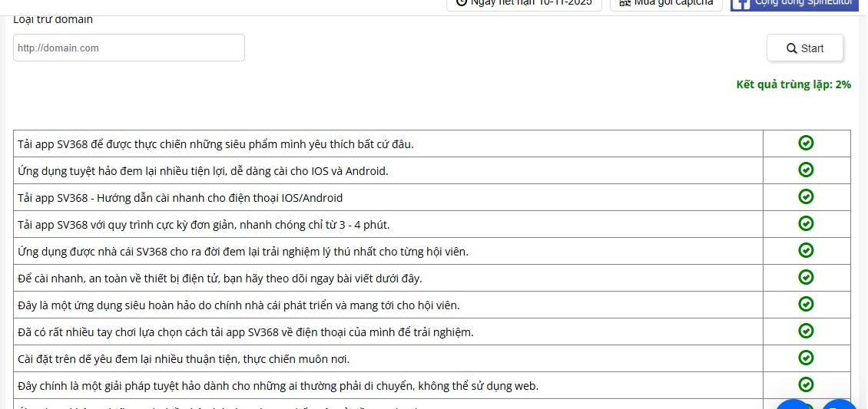The width and height of the screenshot is (868, 409).
Task: Click check icon for 'Cài đặt trên dế yêu' row
Action: point(806,358)
